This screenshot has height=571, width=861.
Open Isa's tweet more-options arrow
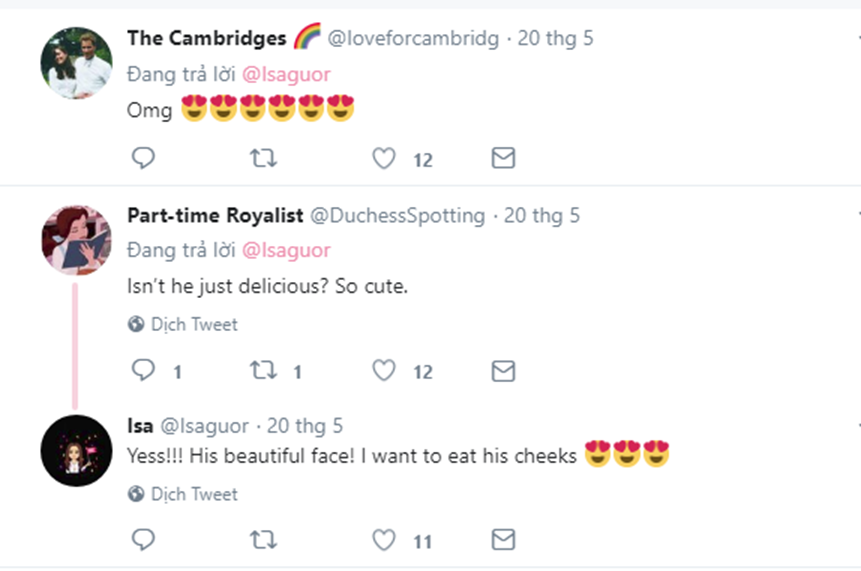(857, 426)
